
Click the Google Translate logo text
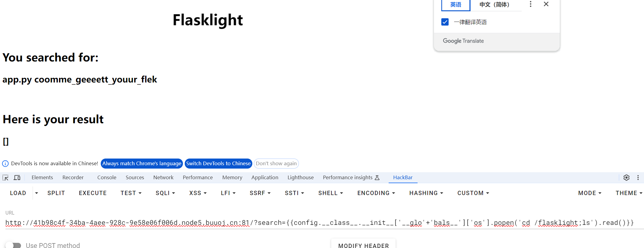(463, 41)
